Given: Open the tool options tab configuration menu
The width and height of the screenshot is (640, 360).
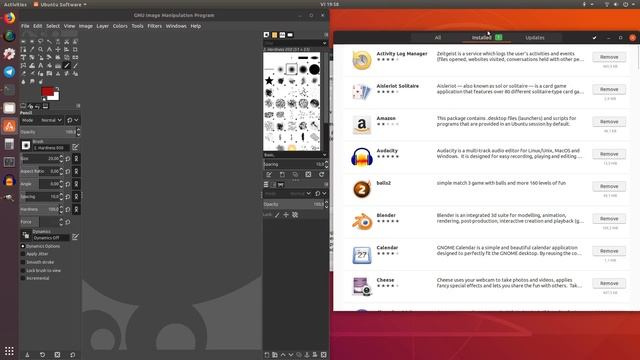Looking at the screenshot, I should [x=78, y=106].
